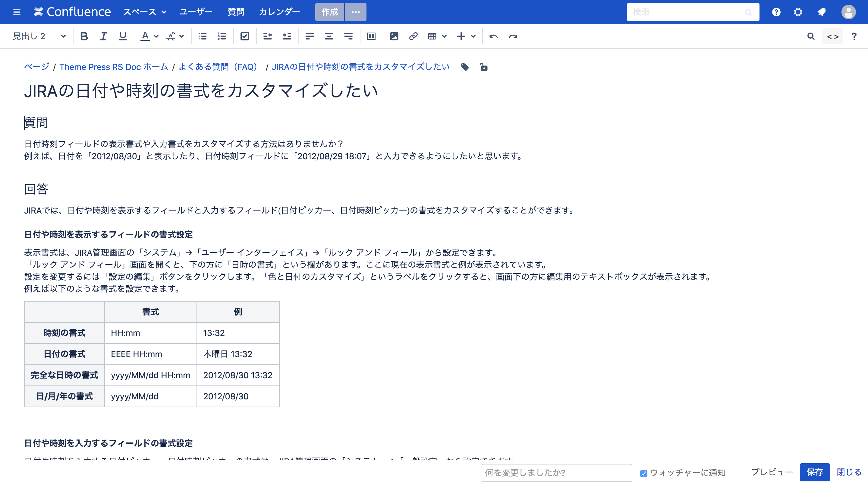Apply the text color (A) button
Screen dimensions: 868x485
click(145, 36)
